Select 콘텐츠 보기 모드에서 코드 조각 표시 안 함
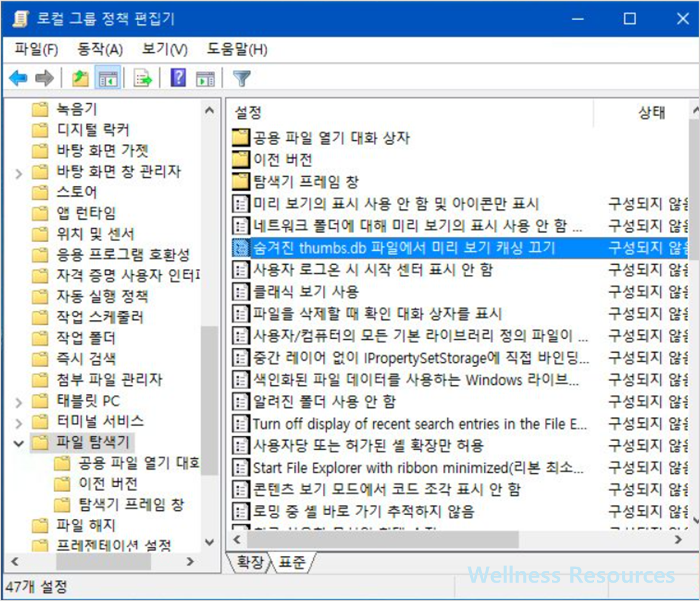This screenshot has width=700, height=601. (x=460, y=490)
